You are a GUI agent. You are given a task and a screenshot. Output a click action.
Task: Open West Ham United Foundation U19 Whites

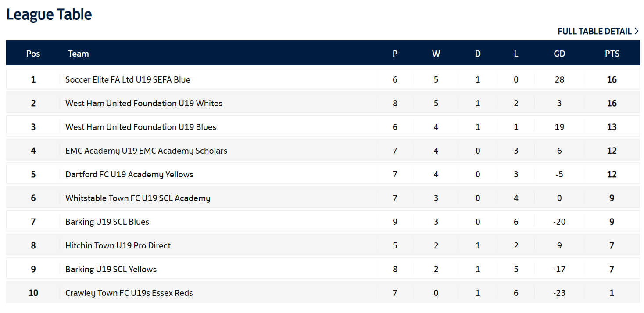[x=144, y=103]
